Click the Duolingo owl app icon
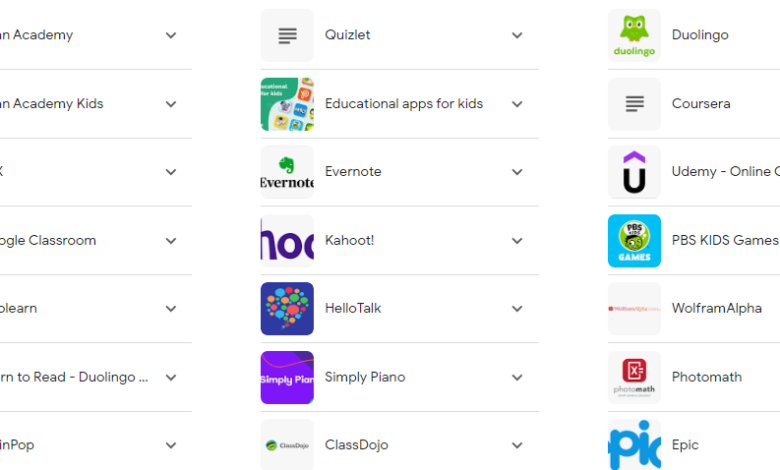 (634, 35)
